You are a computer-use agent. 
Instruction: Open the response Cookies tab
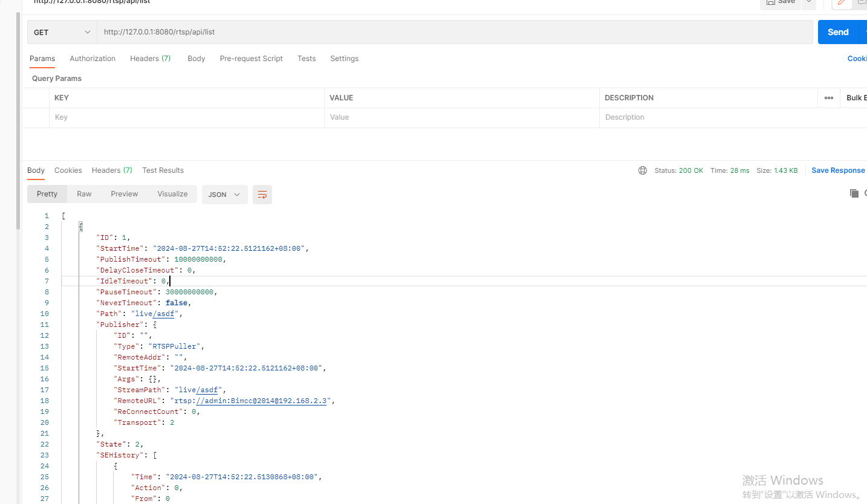coord(68,170)
